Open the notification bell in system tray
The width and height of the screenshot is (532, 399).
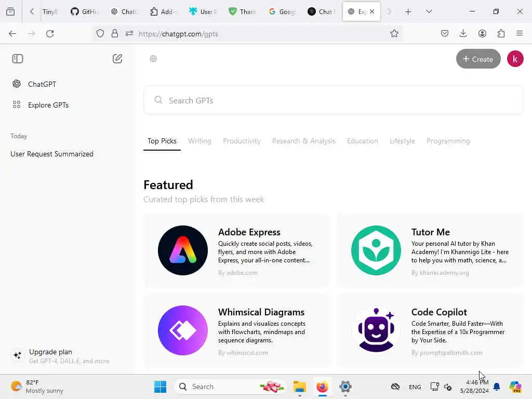[497, 387]
